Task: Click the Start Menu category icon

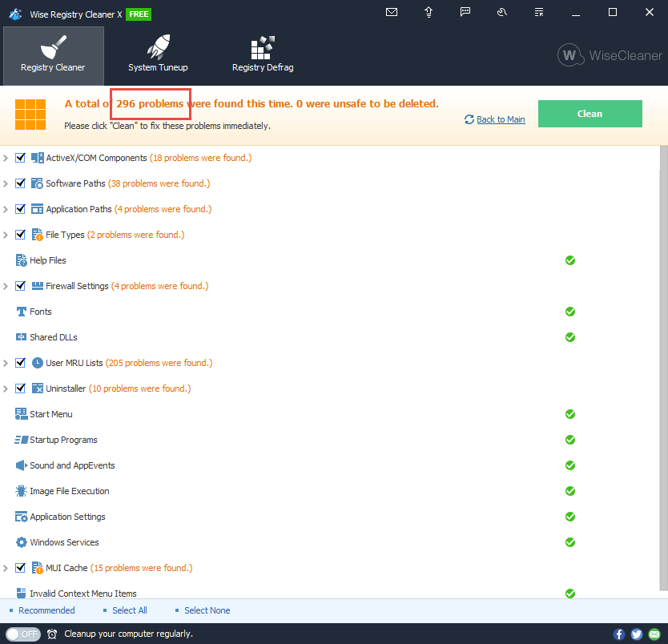Action: point(22,414)
